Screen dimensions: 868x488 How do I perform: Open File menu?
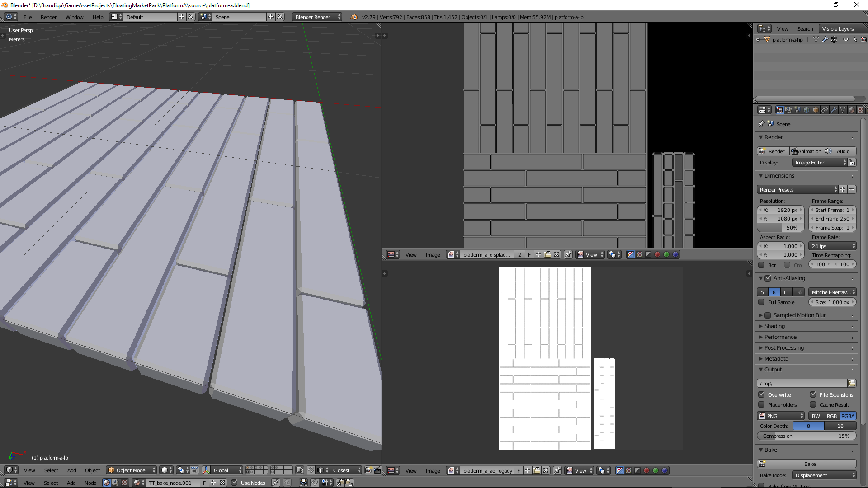28,17
